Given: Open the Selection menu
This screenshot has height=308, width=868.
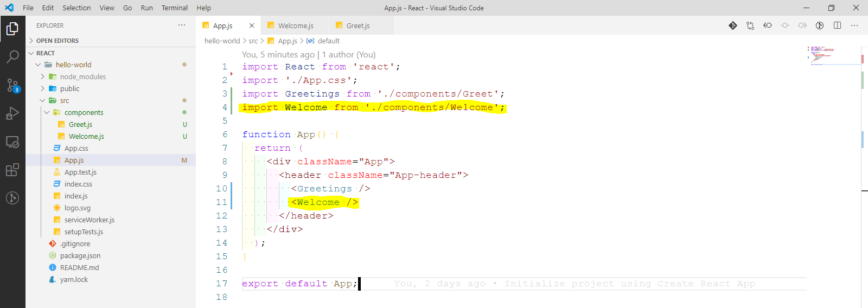Looking at the screenshot, I should pyautogui.click(x=76, y=8).
